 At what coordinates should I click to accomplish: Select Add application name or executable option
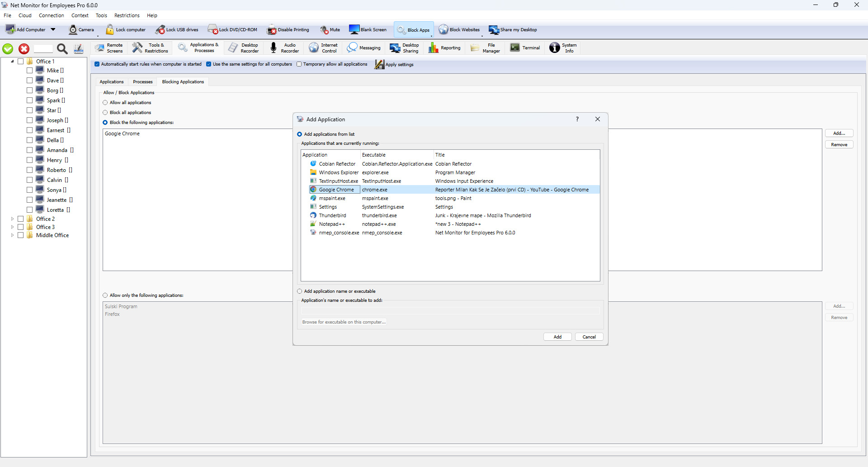click(x=300, y=291)
